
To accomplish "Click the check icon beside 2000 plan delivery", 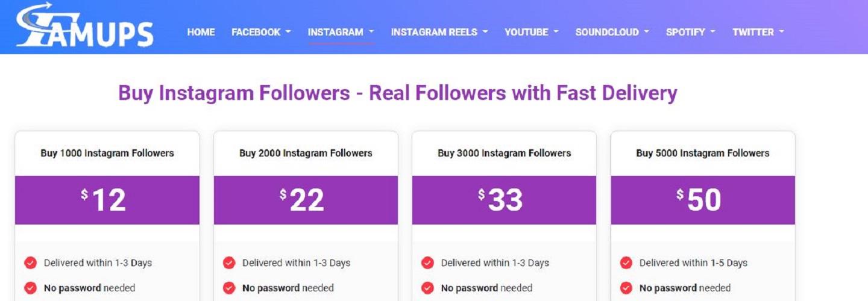I will point(229,263).
